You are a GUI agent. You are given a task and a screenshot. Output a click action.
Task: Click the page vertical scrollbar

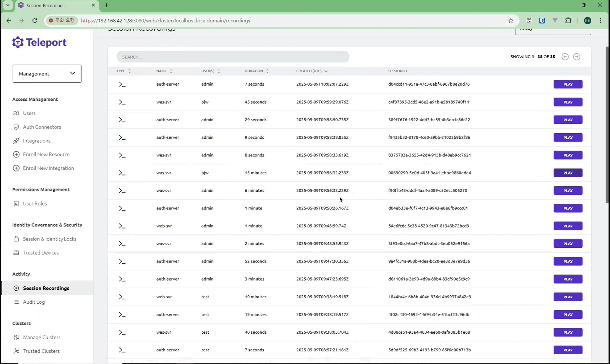click(x=607, y=125)
